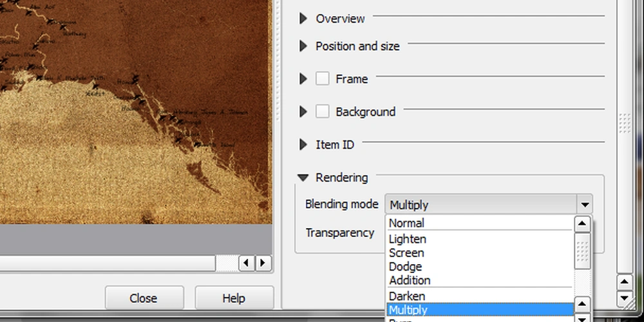The height and width of the screenshot is (322, 644).
Task: Expand the Overview section
Action: point(303,19)
